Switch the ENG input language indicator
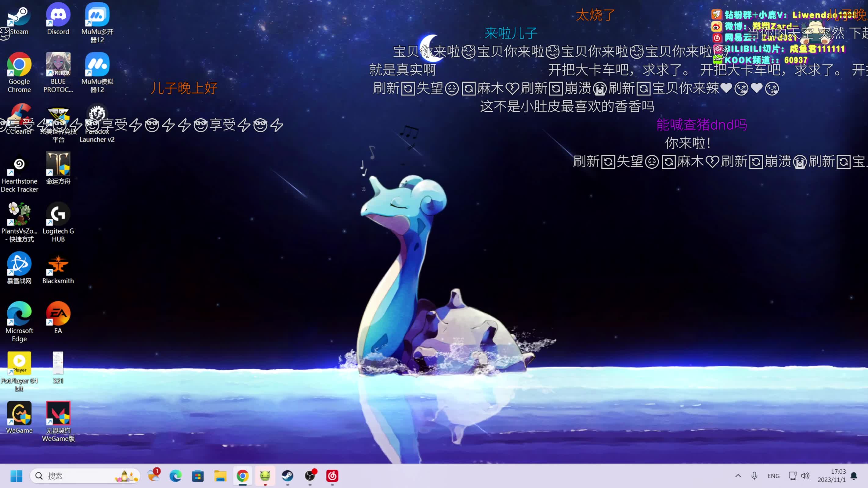Screen dimensions: 868x488 point(773,476)
